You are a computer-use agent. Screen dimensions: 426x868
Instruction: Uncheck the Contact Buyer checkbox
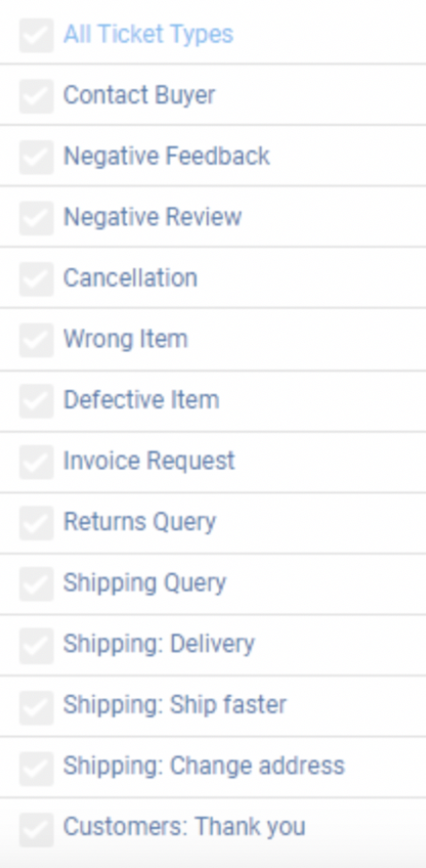(37, 96)
